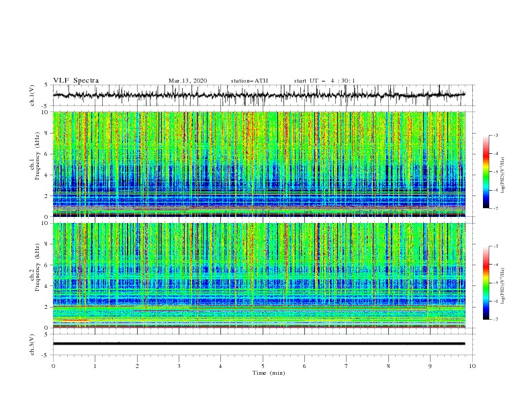This screenshot has width=532, height=411.
Task: Click the "ch.3(V)" waveform axis label
Action: tap(32, 345)
